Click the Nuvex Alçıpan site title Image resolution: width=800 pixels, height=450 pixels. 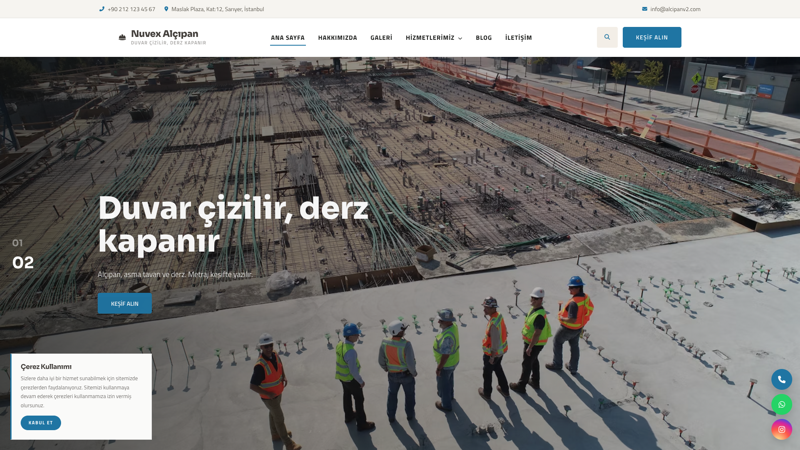pos(164,34)
